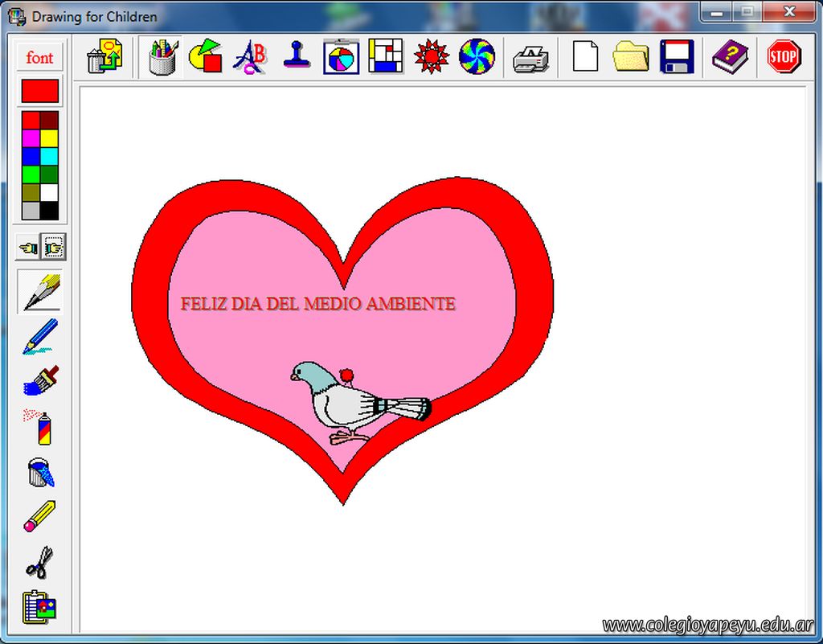Pick the paint bucket fill tool
This screenshot has height=644, width=823.
39,472
